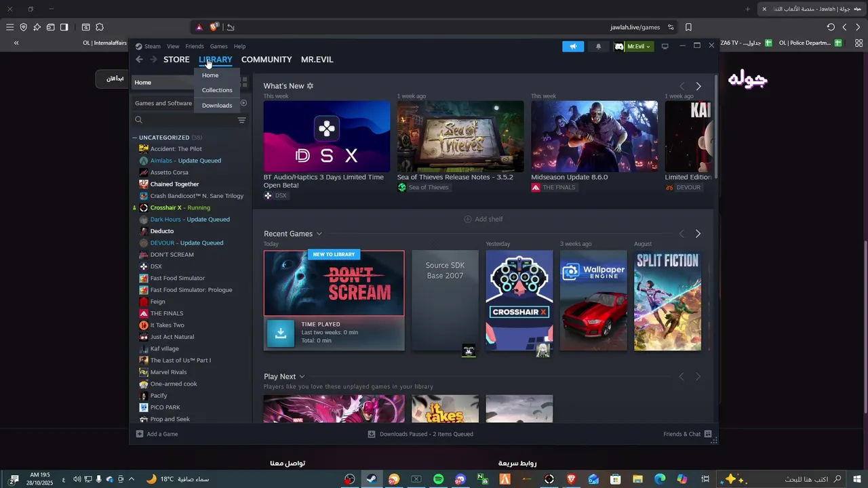Image resolution: width=868 pixels, height=488 pixels.
Task: Open the browser hamburger menu
Action: tap(9, 27)
